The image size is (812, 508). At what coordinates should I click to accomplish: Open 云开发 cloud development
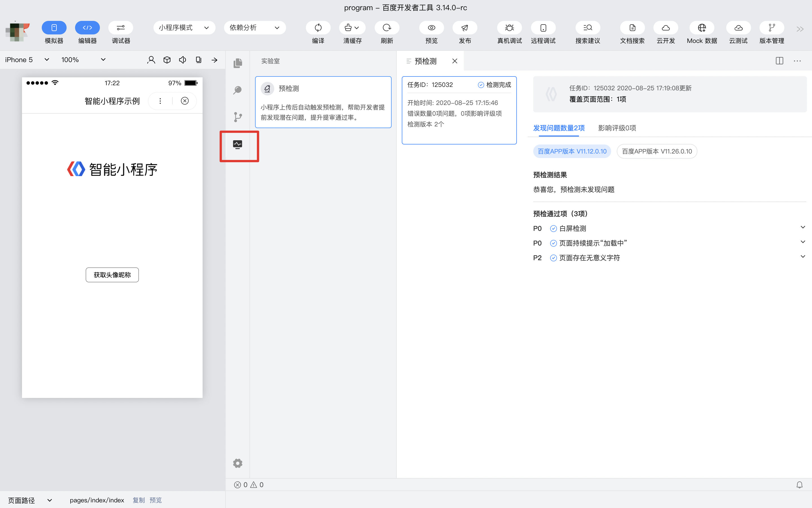click(x=666, y=28)
